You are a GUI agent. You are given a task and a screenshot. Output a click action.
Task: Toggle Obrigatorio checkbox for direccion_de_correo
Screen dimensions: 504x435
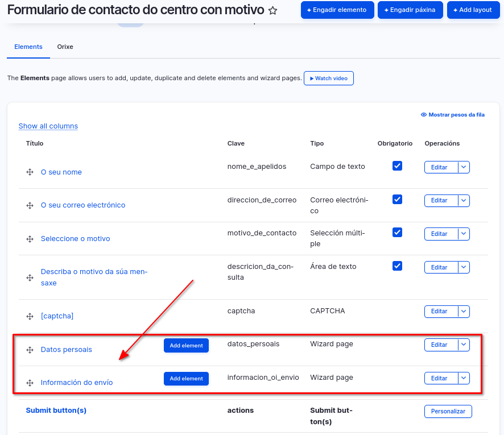pos(397,200)
